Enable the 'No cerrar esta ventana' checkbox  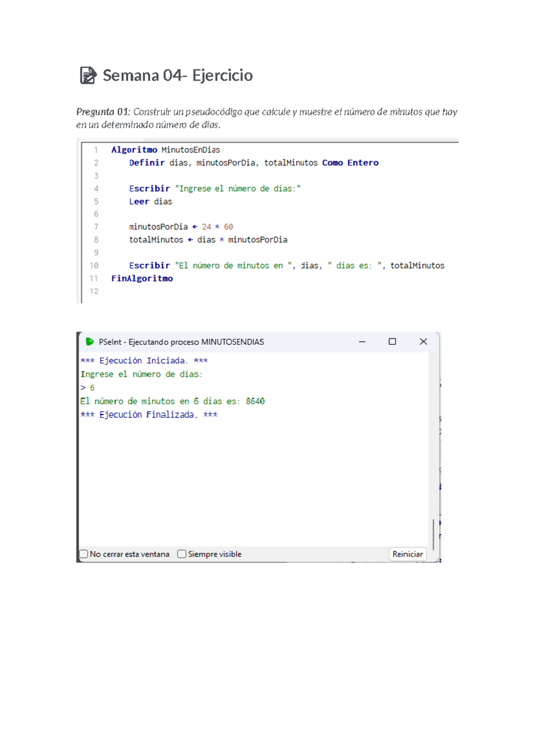click(x=84, y=554)
